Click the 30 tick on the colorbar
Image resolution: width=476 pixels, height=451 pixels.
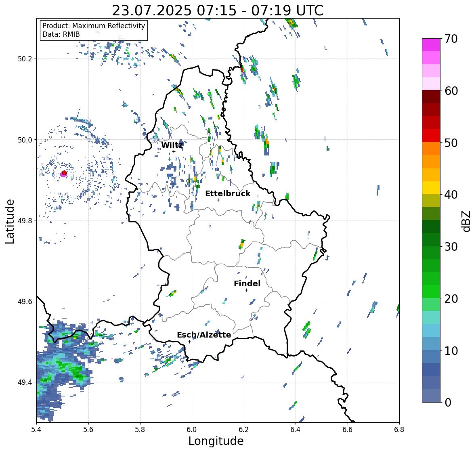[x=451, y=246]
